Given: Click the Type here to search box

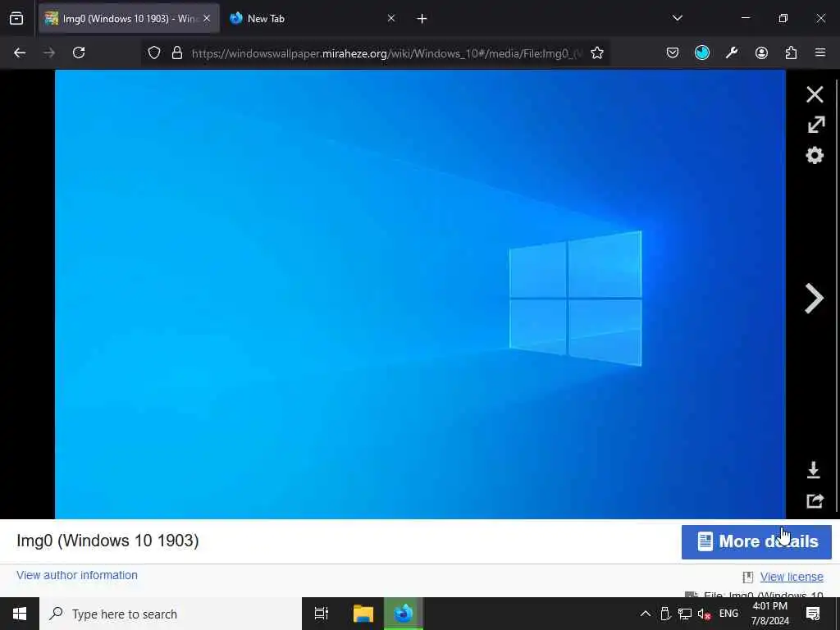Looking at the screenshot, I should 171,614.
